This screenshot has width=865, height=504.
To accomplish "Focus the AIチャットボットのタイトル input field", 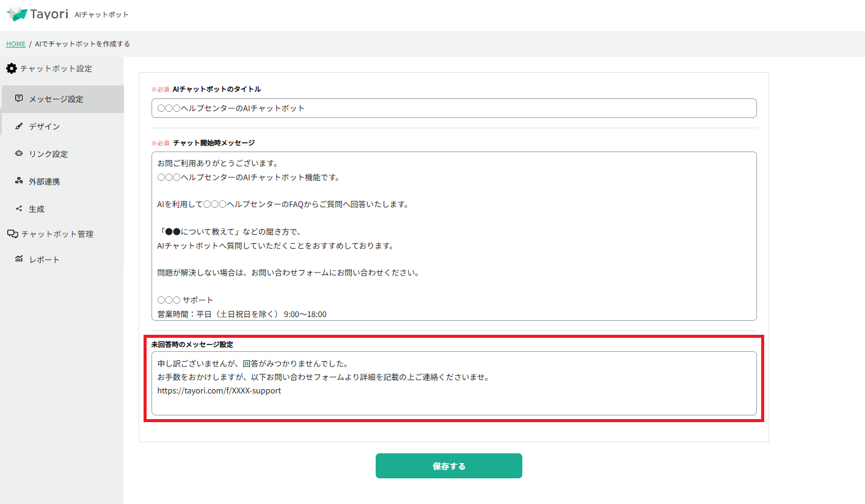I will click(453, 108).
